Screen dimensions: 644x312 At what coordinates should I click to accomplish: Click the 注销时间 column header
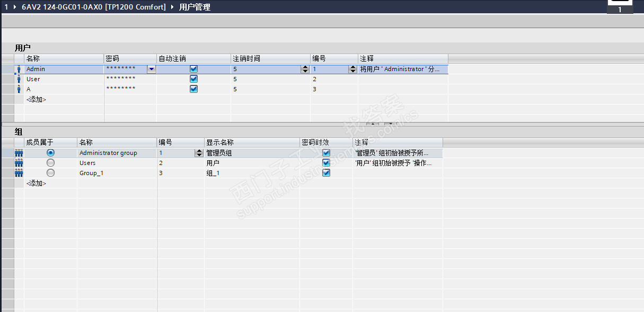pyautogui.click(x=270, y=58)
